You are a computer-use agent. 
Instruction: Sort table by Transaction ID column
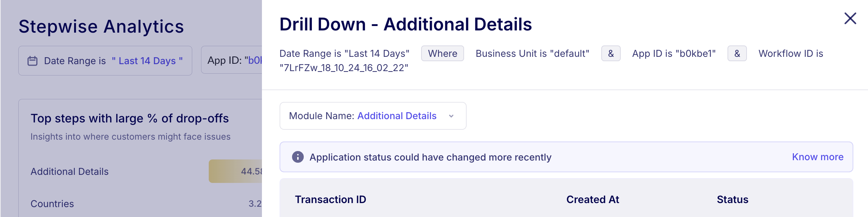pos(331,199)
